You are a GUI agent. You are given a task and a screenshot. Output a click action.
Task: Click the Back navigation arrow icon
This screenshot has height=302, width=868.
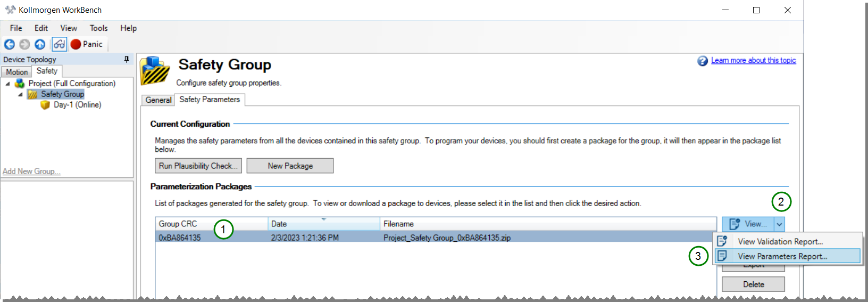pos(10,44)
